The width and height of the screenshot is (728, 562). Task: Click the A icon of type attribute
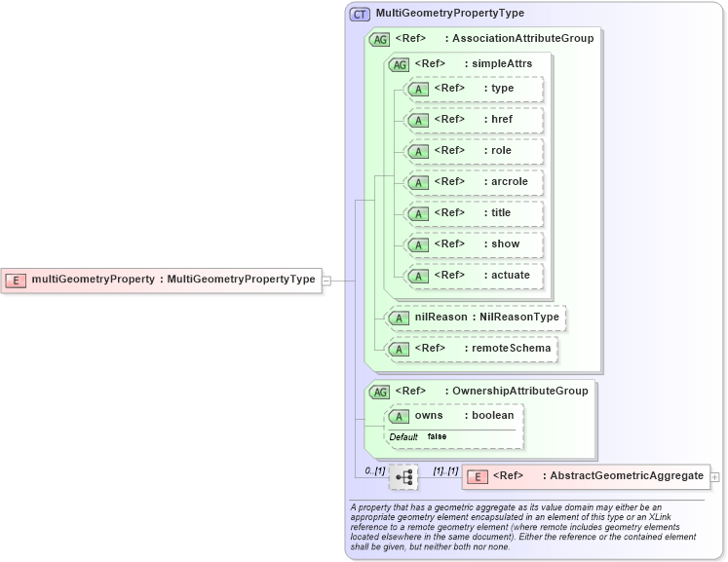(418, 89)
